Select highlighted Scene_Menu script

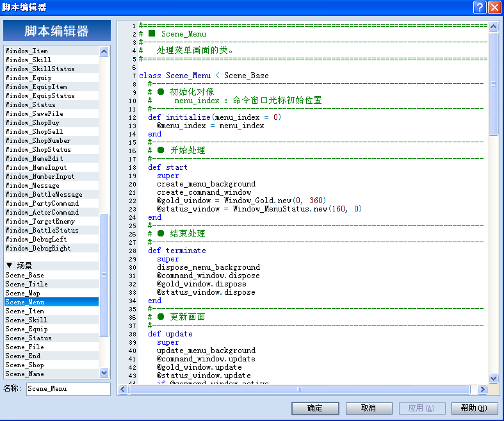point(51,302)
